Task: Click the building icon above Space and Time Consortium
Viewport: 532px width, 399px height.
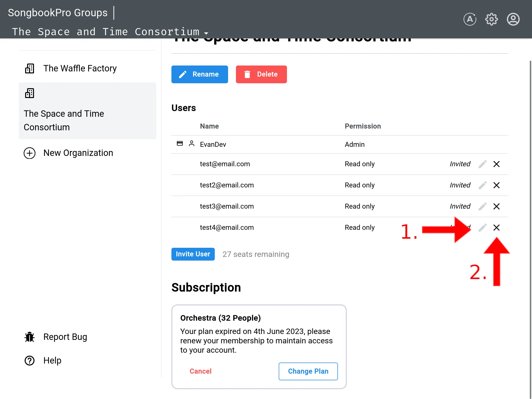Action: (30, 93)
